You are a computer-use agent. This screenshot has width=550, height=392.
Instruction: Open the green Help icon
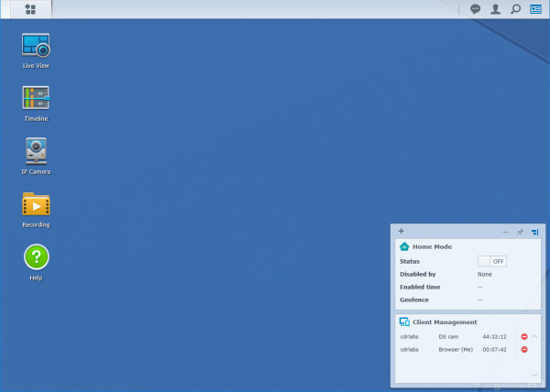36,257
